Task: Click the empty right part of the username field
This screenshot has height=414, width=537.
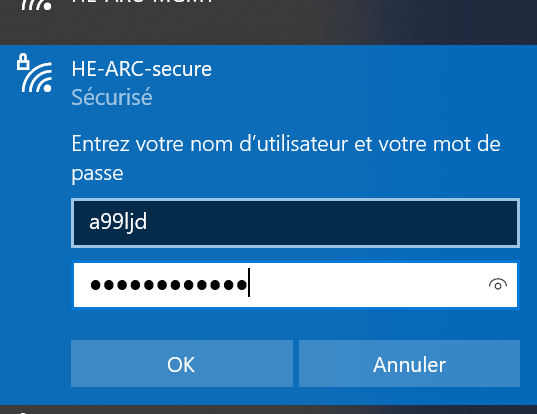Action: (x=332, y=223)
